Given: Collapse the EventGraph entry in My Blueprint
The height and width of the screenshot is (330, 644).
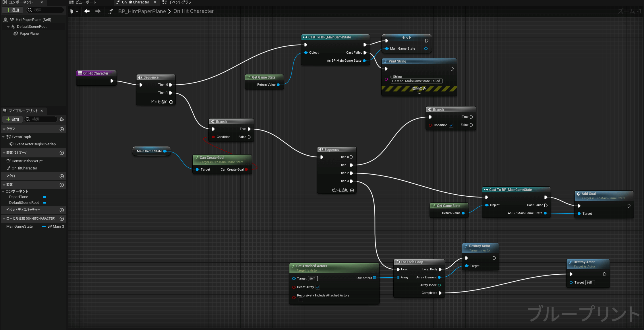Looking at the screenshot, I should pyautogui.click(x=3, y=137).
